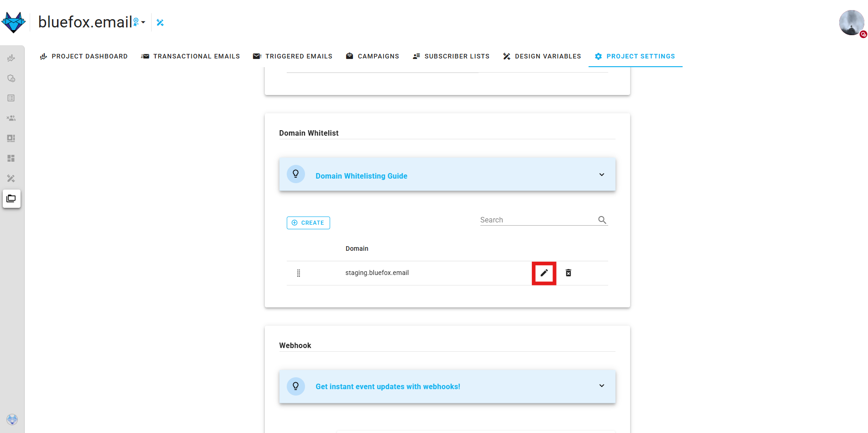Viewport: 868px width, 433px height.
Task: Click the sidebar analytics chart icon
Action: (x=11, y=58)
